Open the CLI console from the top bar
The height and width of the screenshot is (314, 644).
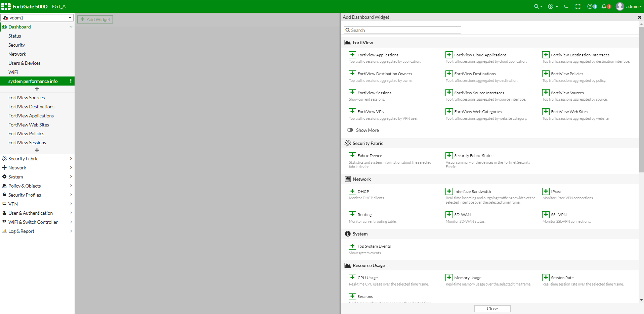pyautogui.click(x=566, y=6)
